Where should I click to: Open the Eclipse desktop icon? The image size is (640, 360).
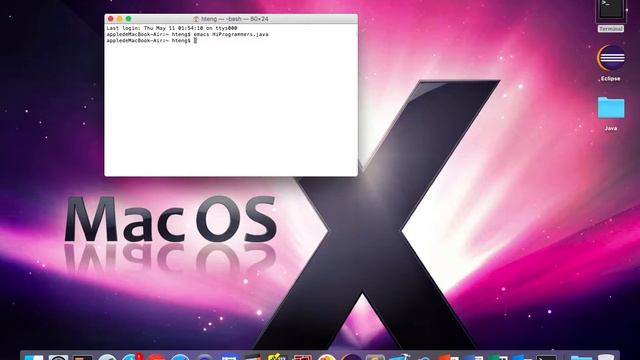coord(611,58)
